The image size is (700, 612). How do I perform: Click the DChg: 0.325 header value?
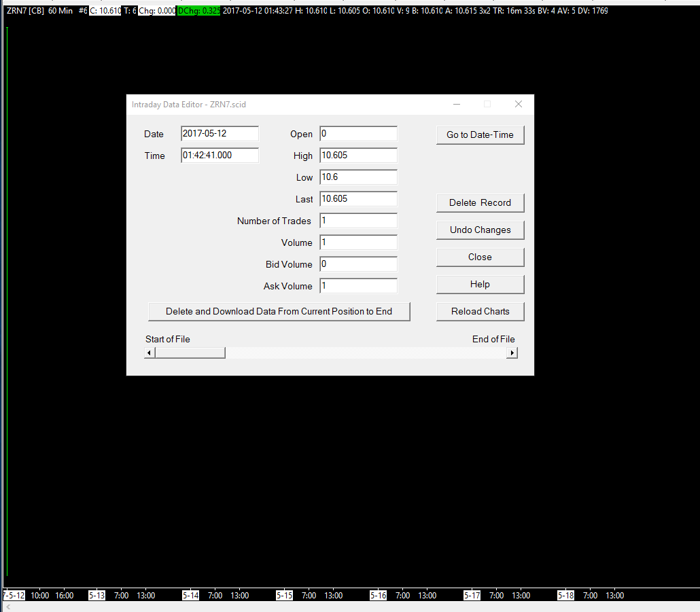[x=198, y=11]
